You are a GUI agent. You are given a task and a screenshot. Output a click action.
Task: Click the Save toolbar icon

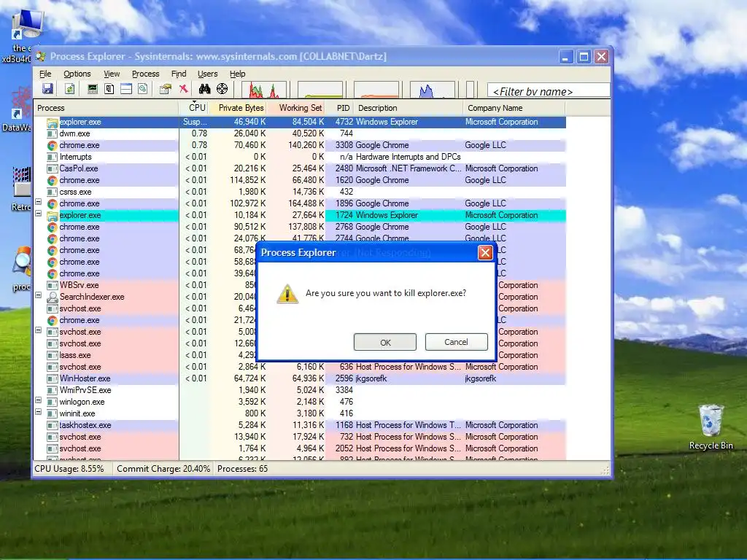[x=47, y=88]
